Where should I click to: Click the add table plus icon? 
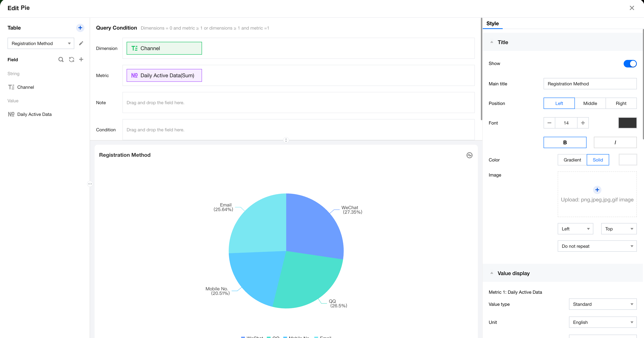80,28
